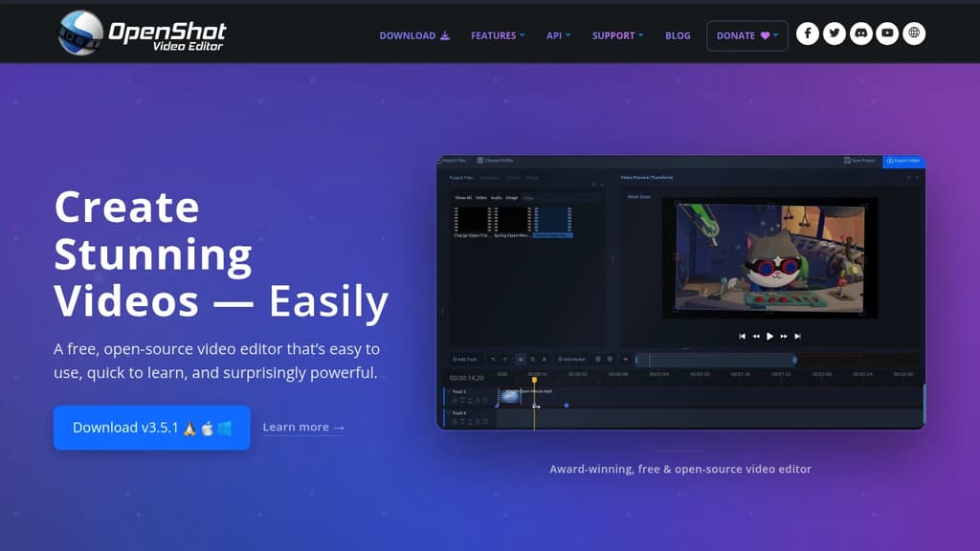Open the Donate dropdown button
The width and height of the screenshot is (980, 551).
[x=746, y=35]
